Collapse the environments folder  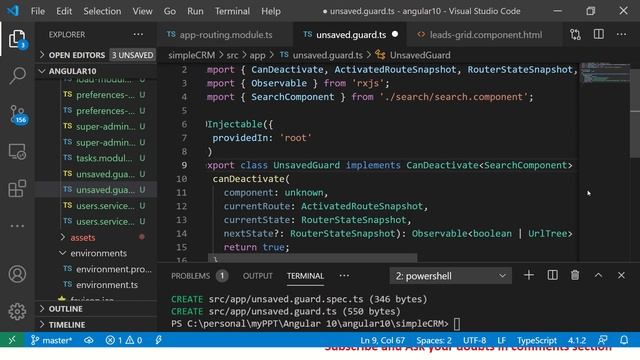click(98, 253)
